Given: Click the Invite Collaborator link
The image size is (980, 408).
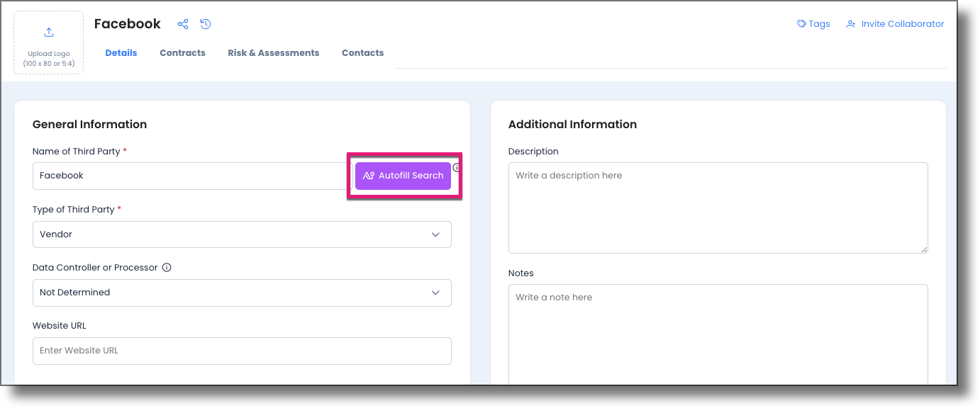Looking at the screenshot, I should click(x=902, y=23).
